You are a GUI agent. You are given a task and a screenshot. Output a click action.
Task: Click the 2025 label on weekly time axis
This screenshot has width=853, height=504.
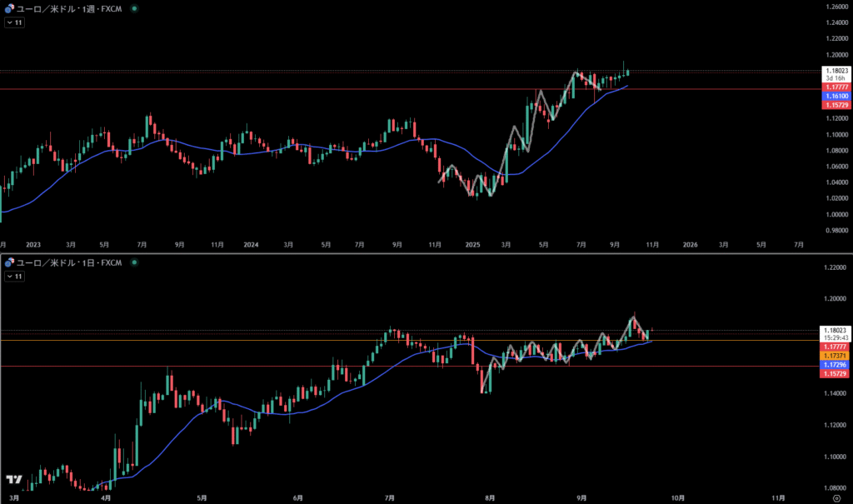[x=473, y=245]
